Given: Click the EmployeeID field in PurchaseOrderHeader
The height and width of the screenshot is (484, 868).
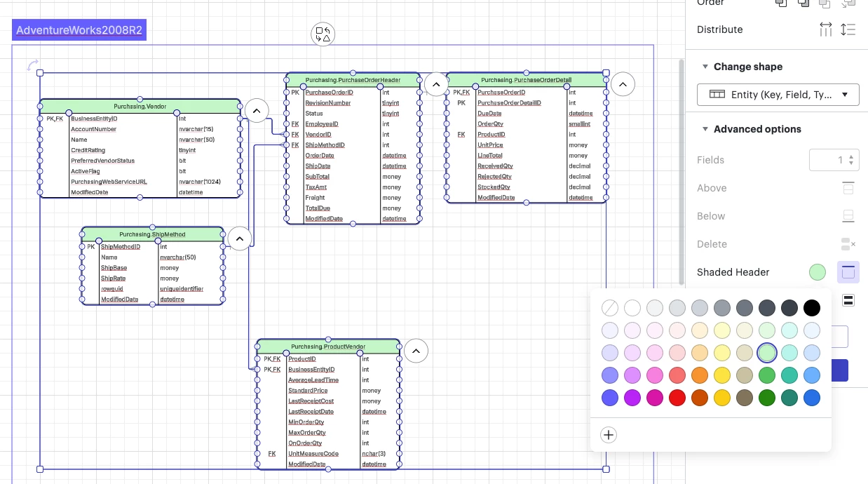Looking at the screenshot, I should [x=322, y=124].
